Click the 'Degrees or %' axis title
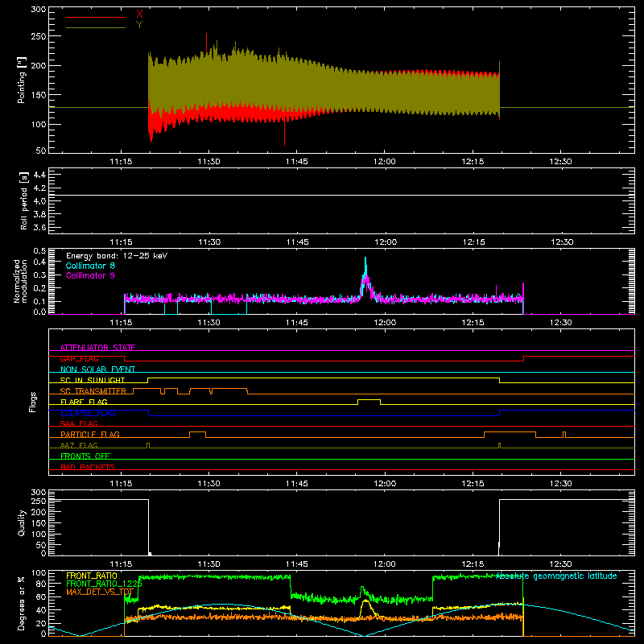 pyautogui.click(x=21, y=603)
